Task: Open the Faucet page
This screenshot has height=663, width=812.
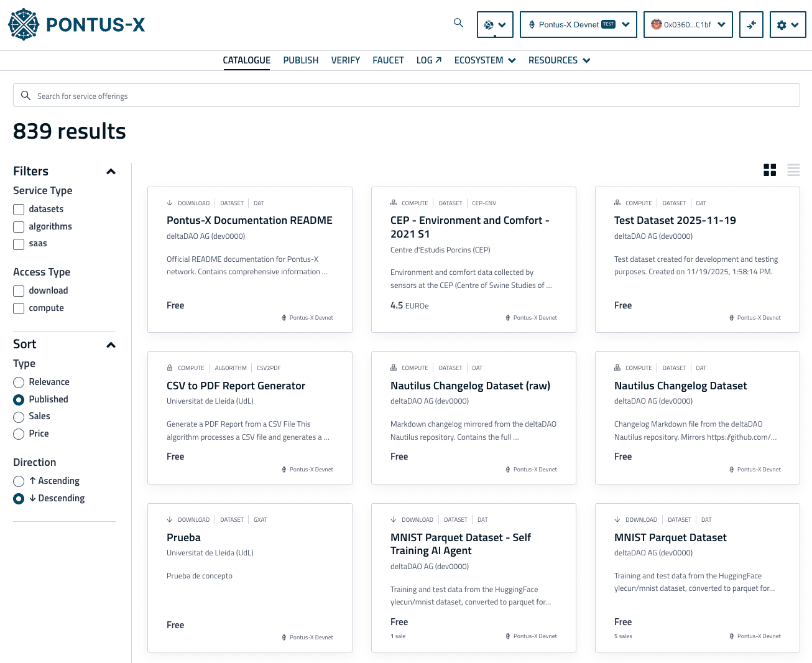Action: pyautogui.click(x=388, y=60)
